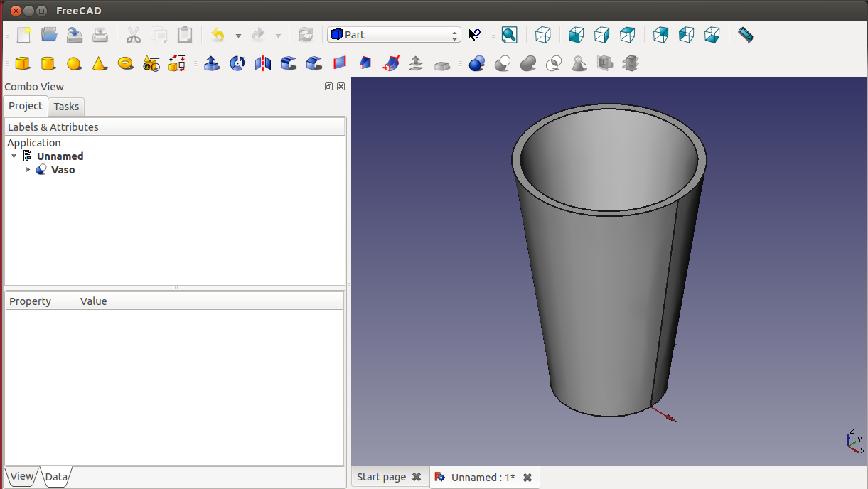Add a cylinder primitive

(48, 64)
